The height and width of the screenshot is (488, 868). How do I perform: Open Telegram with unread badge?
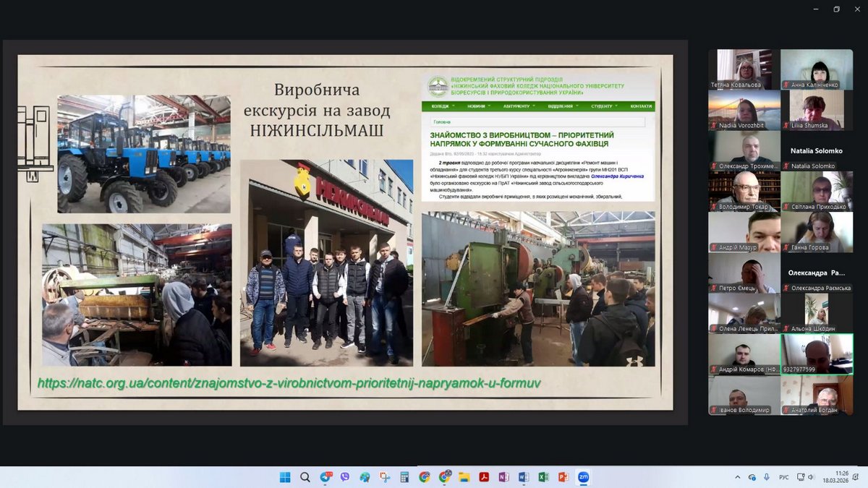pyautogui.click(x=325, y=477)
